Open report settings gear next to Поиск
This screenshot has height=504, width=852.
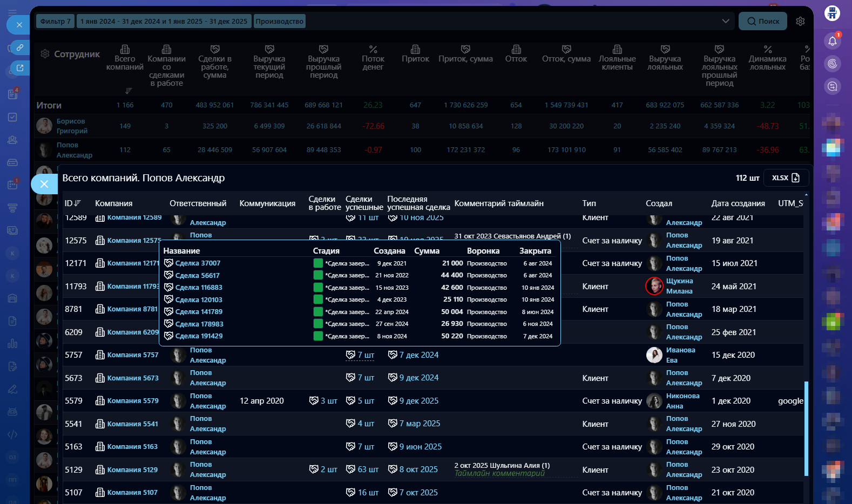[x=800, y=21]
